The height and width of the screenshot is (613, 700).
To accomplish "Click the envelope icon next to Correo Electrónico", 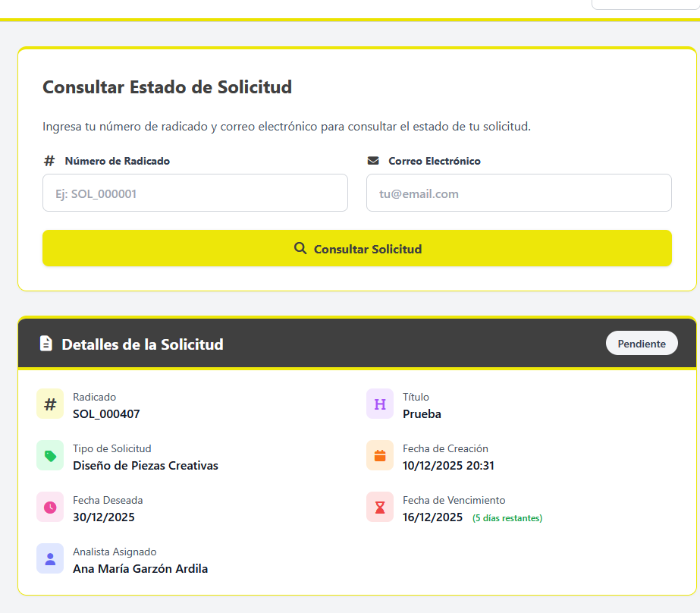I will (x=373, y=161).
